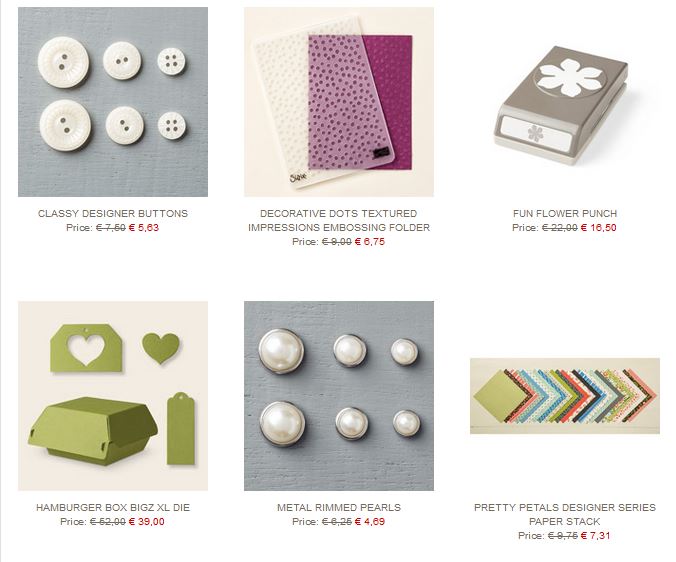Click the Hamburger Box Bigz XL Die title
Screen dimensions: 676x562
pyautogui.click(x=113, y=507)
